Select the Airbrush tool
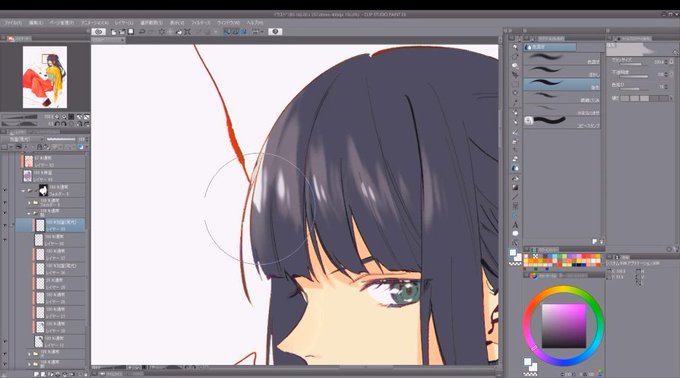The image size is (680, 378). [515, 141]
